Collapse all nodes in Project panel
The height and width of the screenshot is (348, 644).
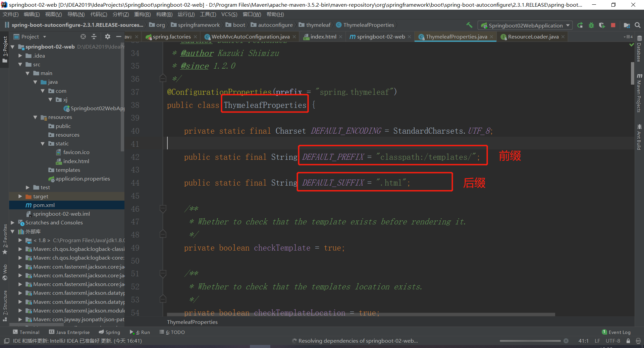tap(94, 37)
